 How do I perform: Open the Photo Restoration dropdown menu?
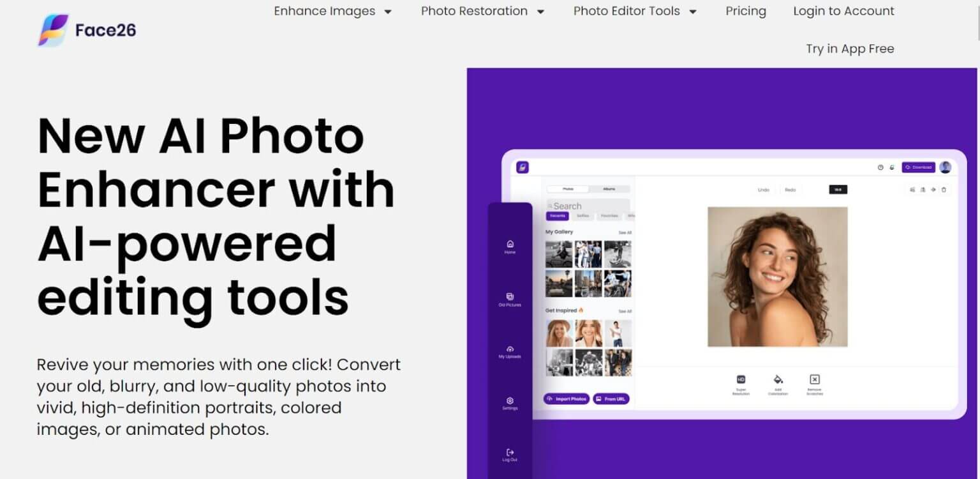(482, 11)
